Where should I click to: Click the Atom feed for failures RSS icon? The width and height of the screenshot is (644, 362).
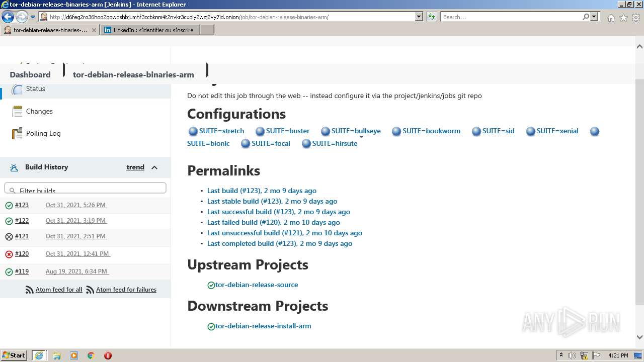pos(90,290)
